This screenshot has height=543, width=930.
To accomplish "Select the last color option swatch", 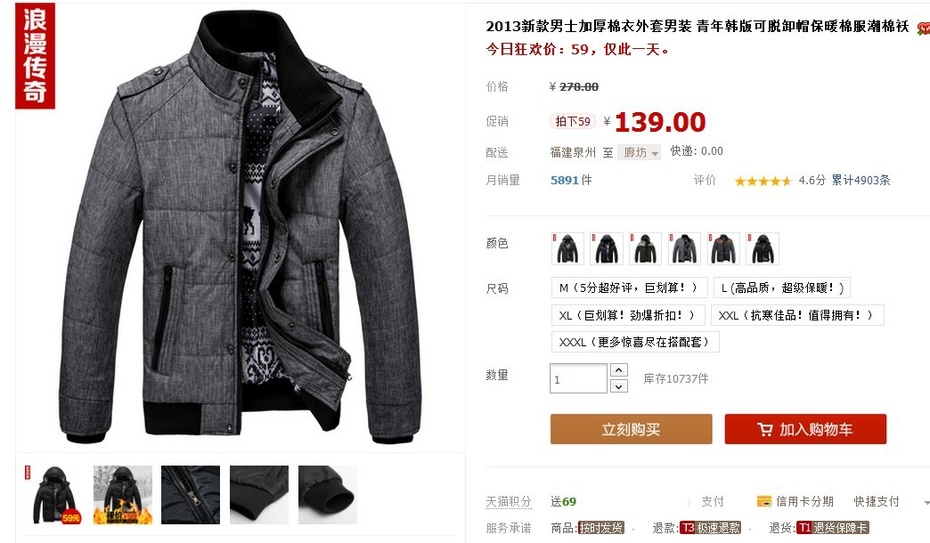I will (762, 248).
